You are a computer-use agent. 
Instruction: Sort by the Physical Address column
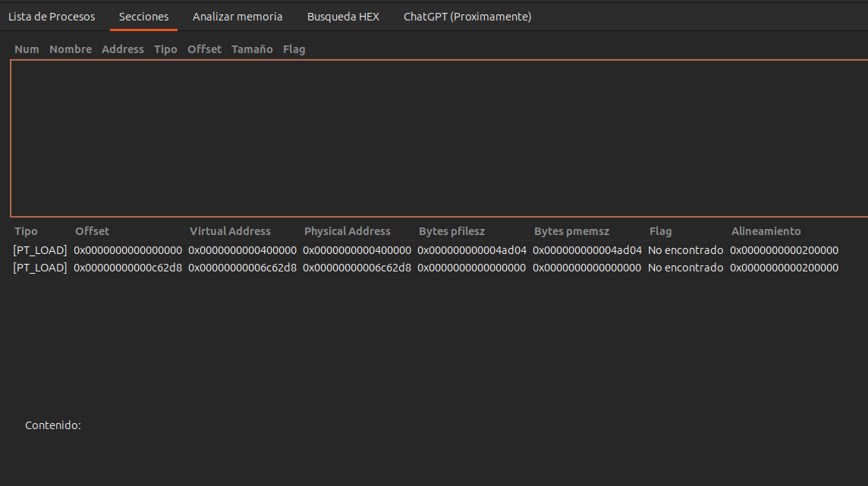click(x=347, y=231)
